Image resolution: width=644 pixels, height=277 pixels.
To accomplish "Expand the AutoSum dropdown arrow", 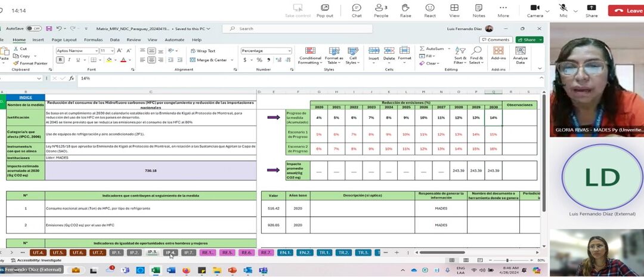I will (447, 48).
